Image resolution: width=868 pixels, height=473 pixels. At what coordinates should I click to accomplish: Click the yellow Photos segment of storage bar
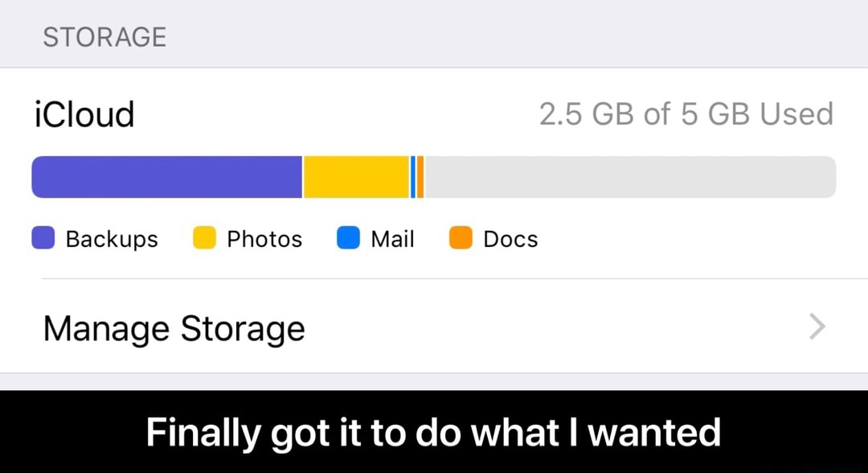pyautogui.click(x=356, y=177)
